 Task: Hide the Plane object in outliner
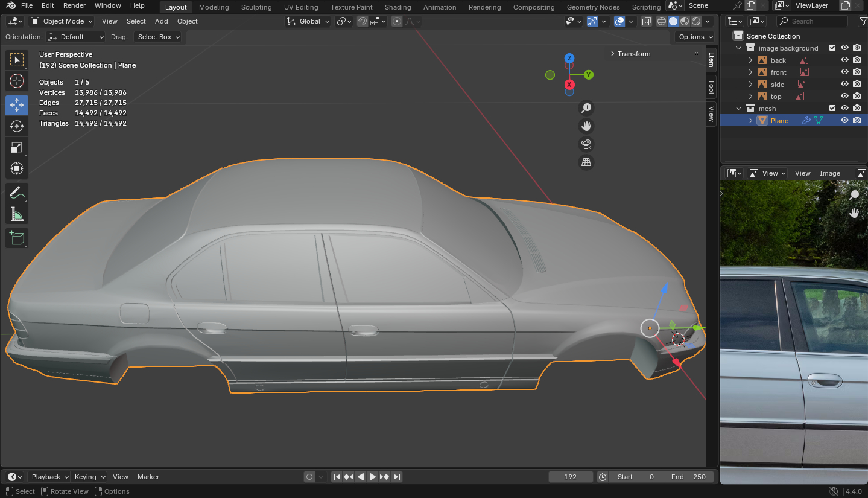point(844,120)
